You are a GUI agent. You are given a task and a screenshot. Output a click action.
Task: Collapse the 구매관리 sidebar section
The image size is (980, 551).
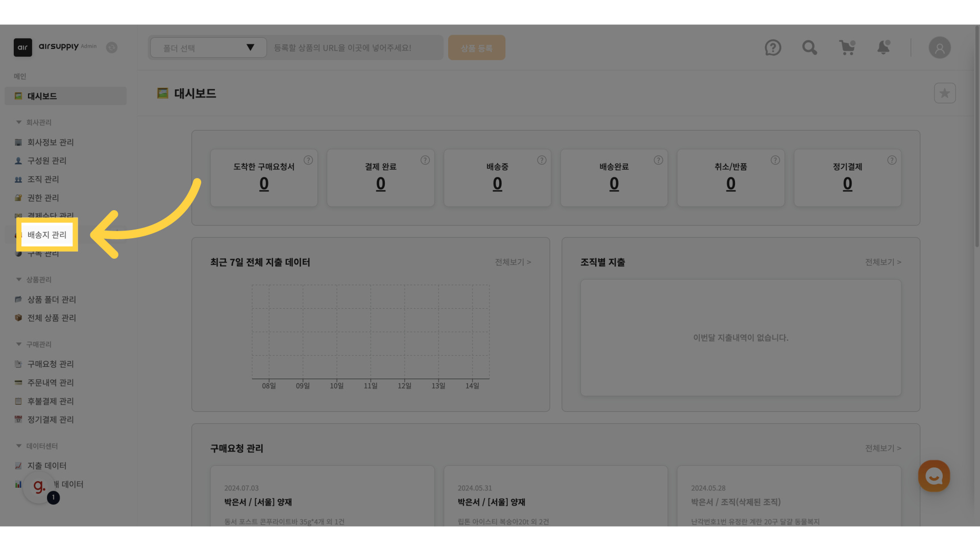pyautogui.click(x=19, y=344)
